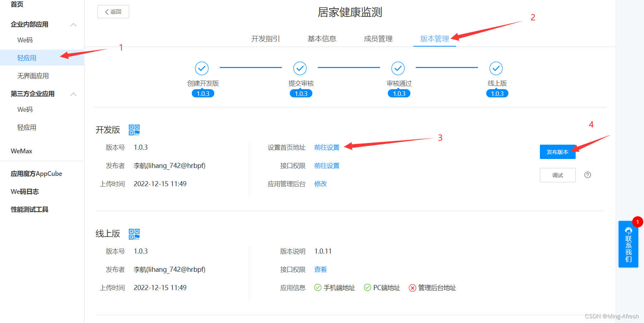
Task: Open 性能测试工具 in the sidebar
Action: pyautogui.click(x=29, y=209)
